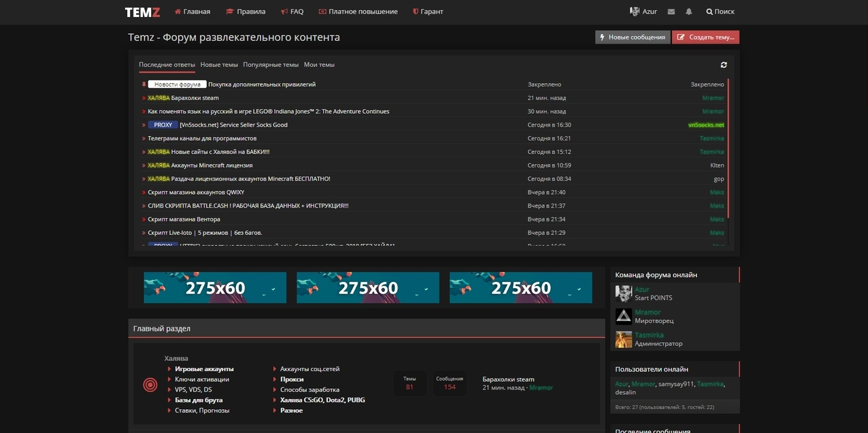
Task: Click the red target icon beside Халява section
Action: coord(150,385)
